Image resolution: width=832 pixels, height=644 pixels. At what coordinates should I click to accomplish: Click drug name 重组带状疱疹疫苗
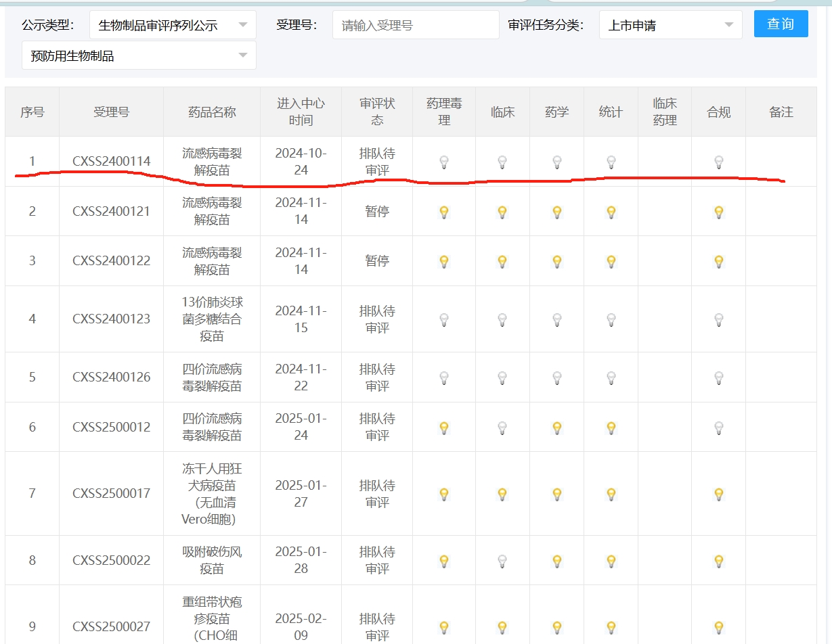(x=212, y=619)
